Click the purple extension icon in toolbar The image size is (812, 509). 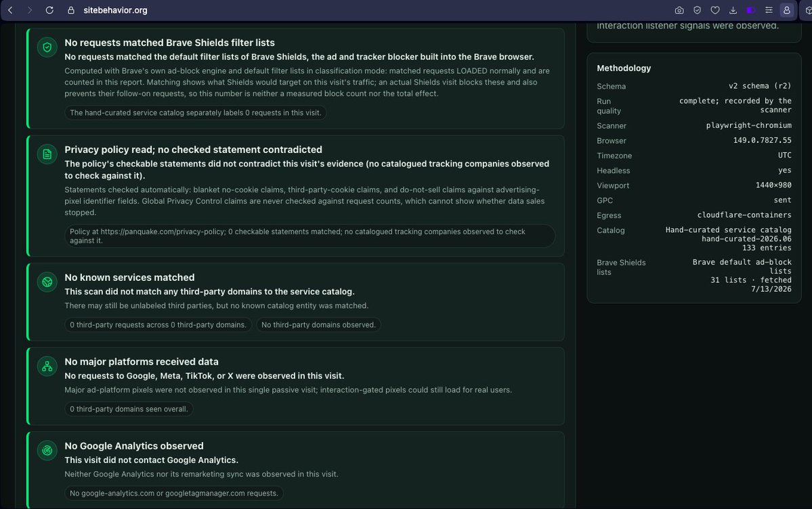[x=750, y=10]
